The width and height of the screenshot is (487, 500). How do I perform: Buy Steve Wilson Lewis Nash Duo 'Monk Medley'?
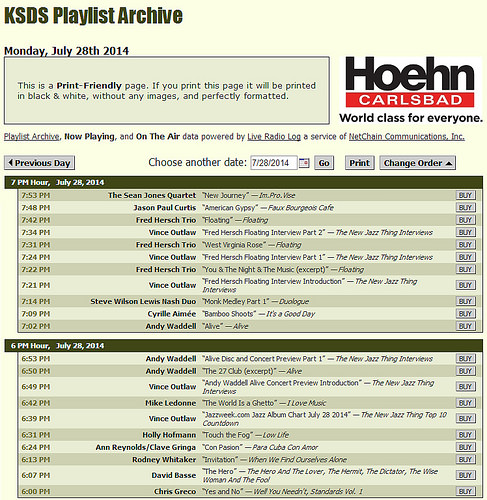coord(465,301)
